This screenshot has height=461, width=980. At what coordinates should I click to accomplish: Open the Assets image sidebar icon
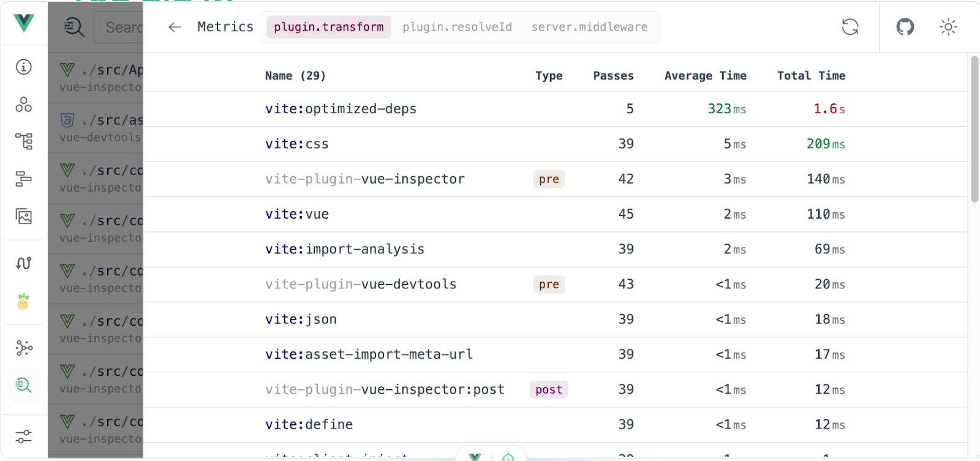point(24,216)
